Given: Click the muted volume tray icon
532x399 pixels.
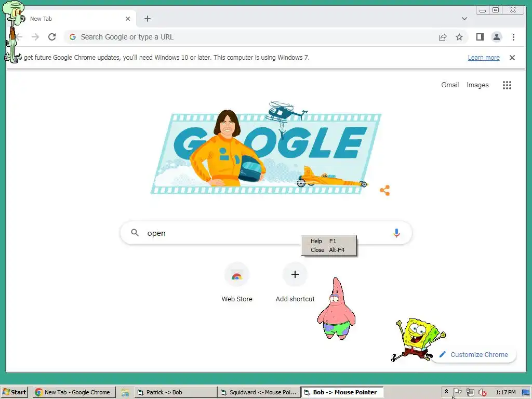Looking at the screenshot, I should click(x=482, y=393).
